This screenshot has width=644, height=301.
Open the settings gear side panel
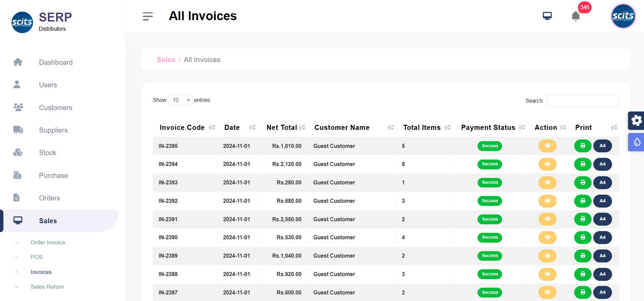pos(636,120)
